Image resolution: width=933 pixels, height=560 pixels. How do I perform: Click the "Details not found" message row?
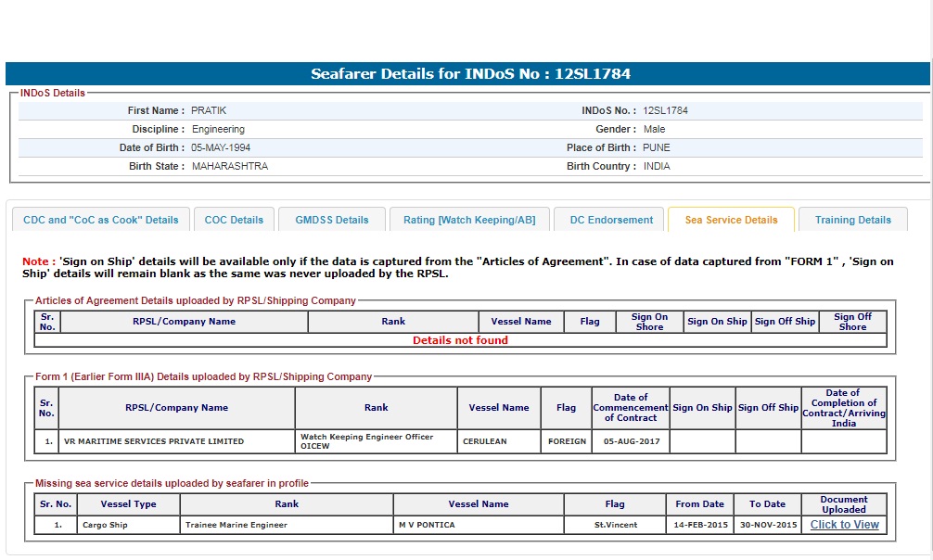460,340
